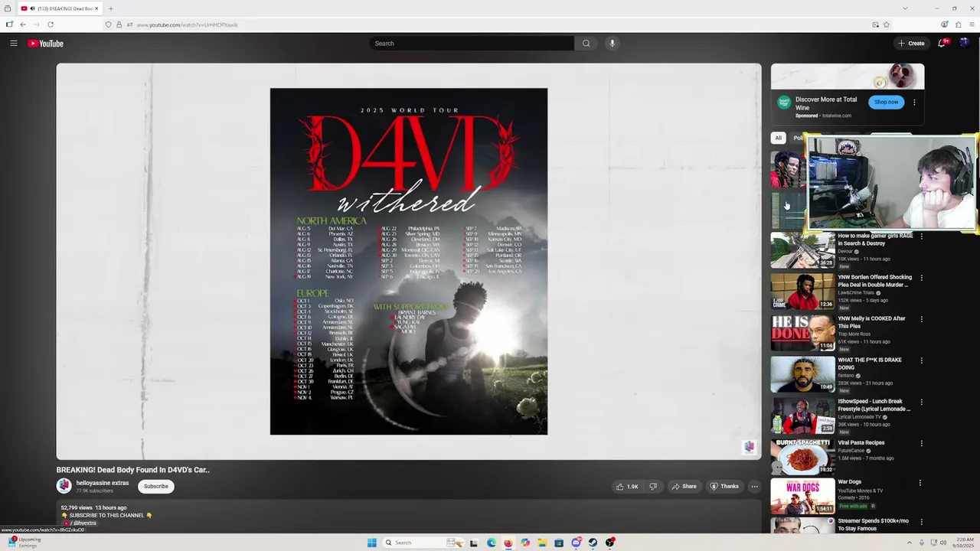The height and width of the screenshot is (551, 980).
Task: Open the tracking protection shield icon
Action: (109, 24)
